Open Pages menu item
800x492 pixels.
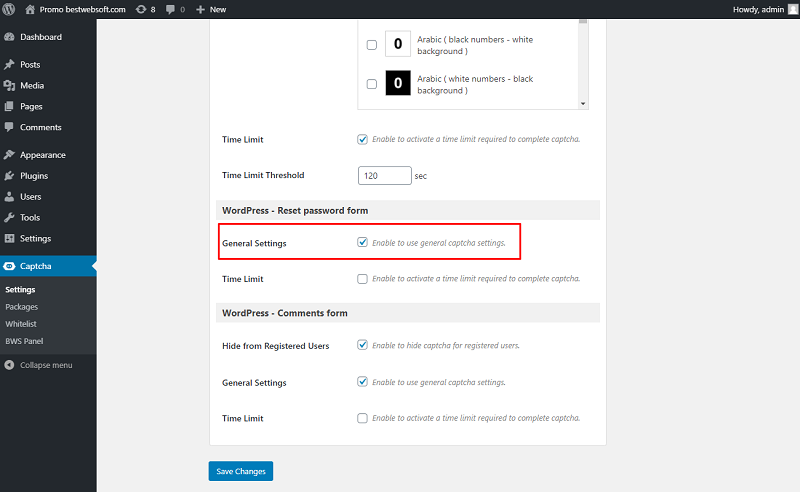pos(48,106)
